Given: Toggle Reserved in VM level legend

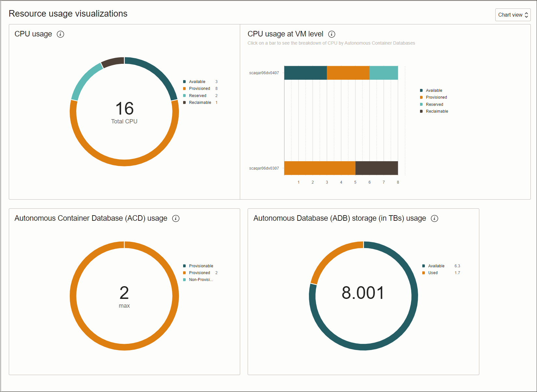Looking at the screenshot, I should [434, 105].
